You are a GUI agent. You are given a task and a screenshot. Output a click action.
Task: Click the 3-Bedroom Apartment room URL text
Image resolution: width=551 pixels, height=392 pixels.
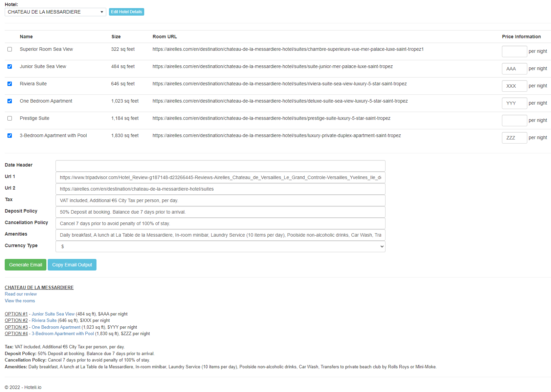pos(277,136)
